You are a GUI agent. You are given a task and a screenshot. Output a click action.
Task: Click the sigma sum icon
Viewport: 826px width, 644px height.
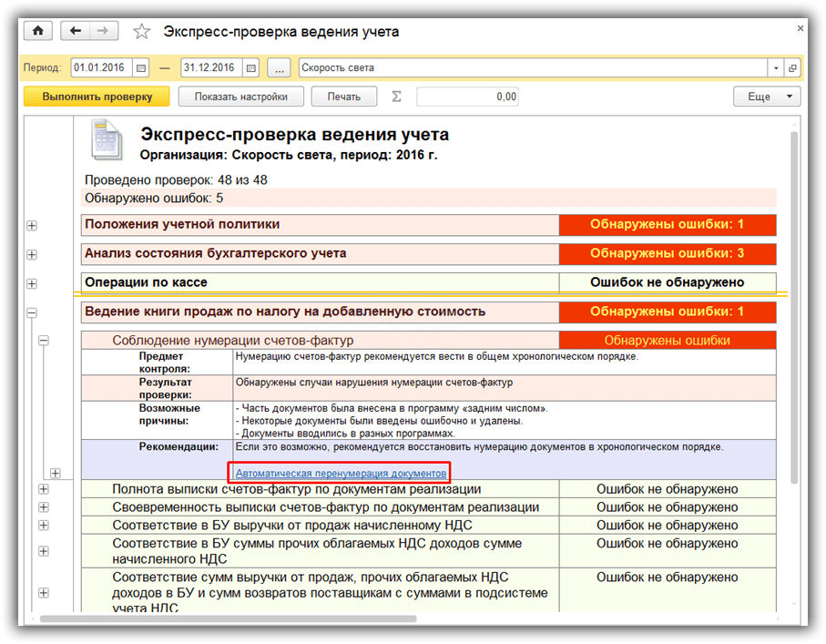tap(395, 97)
